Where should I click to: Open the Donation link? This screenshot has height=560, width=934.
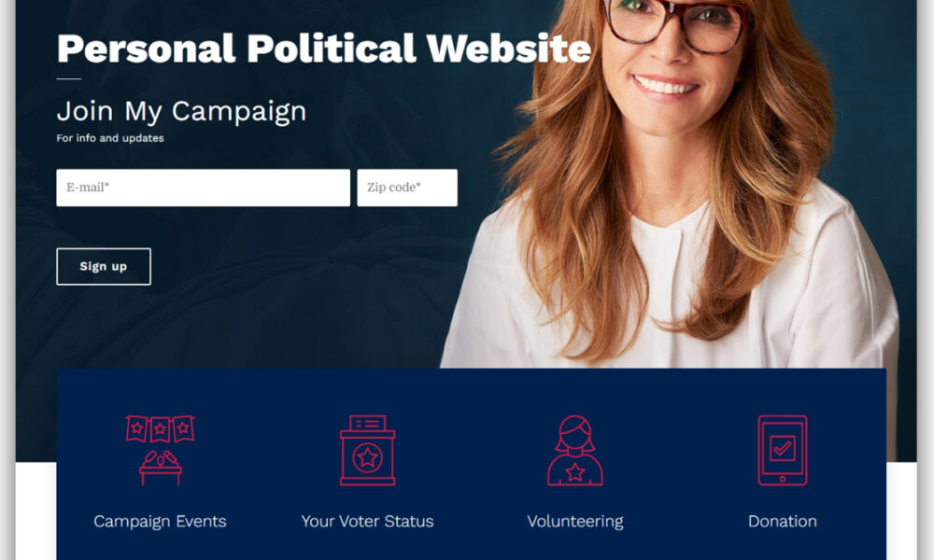(x=782, y=522)
